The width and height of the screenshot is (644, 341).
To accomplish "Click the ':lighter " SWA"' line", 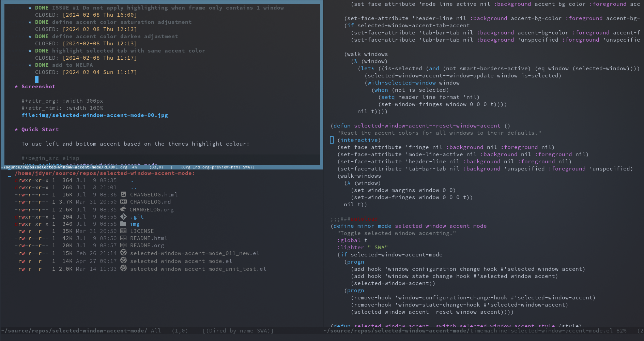I will (x=363, y=248).
